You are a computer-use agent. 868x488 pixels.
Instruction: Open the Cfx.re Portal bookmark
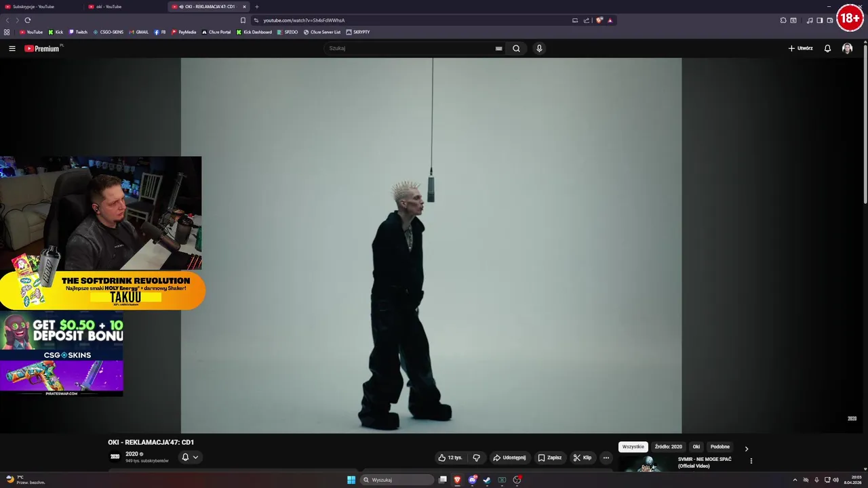216,32
